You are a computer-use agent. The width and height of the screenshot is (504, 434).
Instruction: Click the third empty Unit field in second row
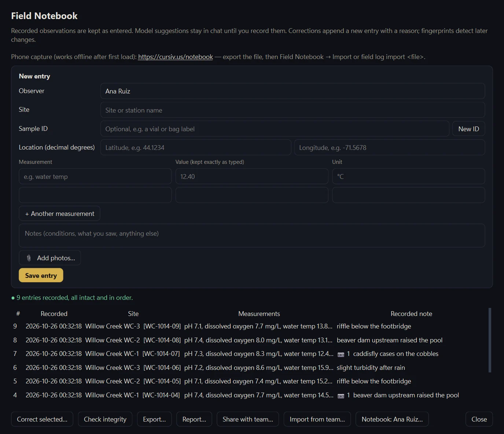pyautogui.click(x=408, y=195)
